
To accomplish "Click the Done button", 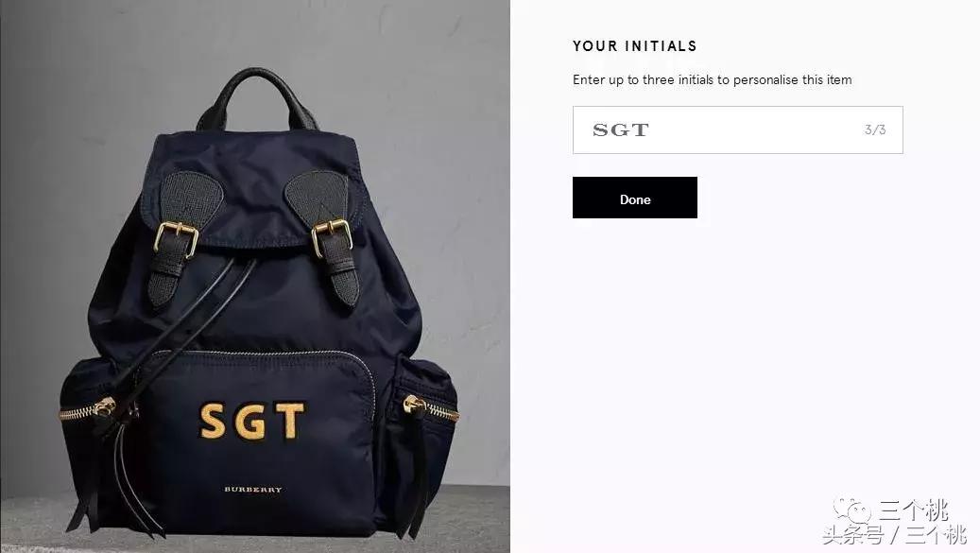I will pyautogui.click(x=634, y=198).
